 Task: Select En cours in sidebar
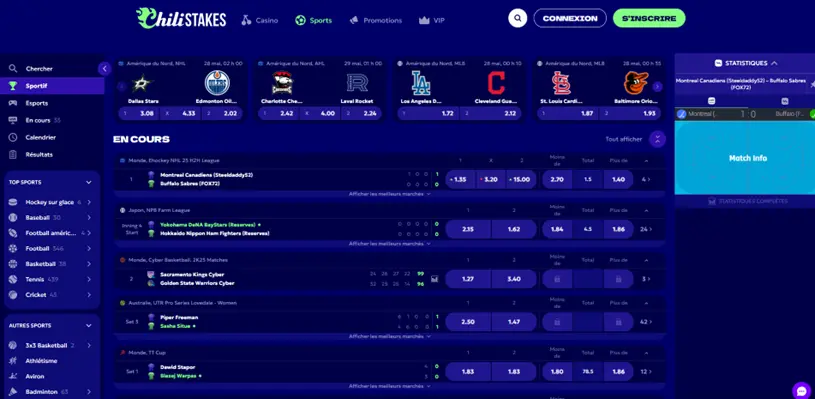[x=52, y=120]
